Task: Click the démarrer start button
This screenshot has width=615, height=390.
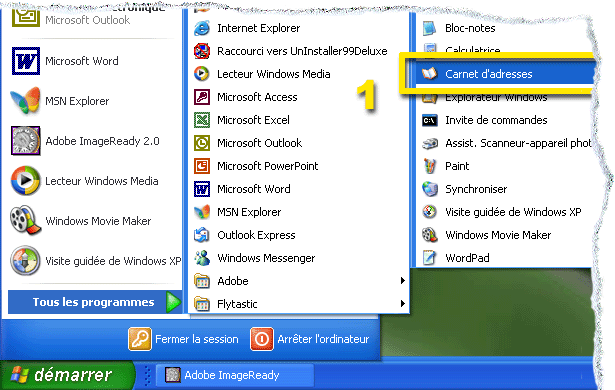Action: click(67, 375)
